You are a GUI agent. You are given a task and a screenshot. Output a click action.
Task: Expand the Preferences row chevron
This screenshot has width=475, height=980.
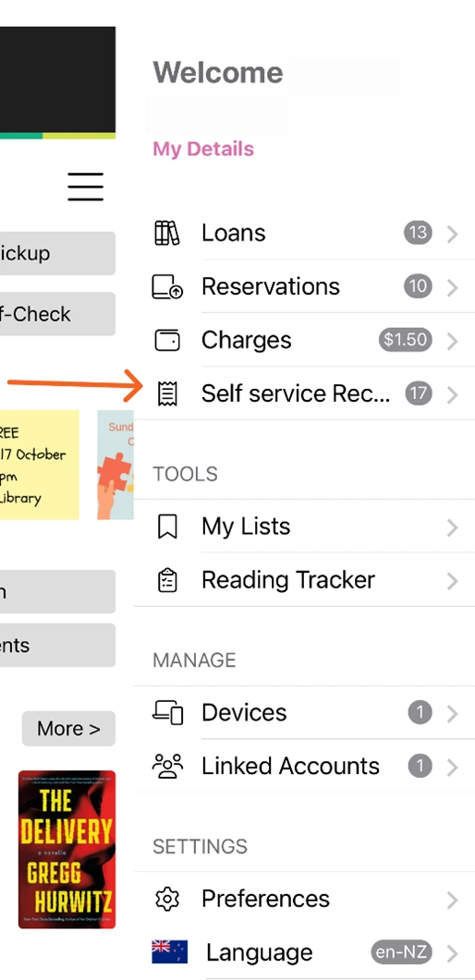click(453, 900)
